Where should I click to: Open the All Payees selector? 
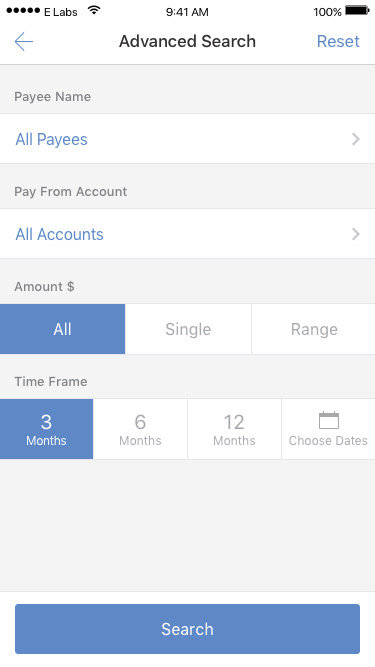click(x=188, y=139)
